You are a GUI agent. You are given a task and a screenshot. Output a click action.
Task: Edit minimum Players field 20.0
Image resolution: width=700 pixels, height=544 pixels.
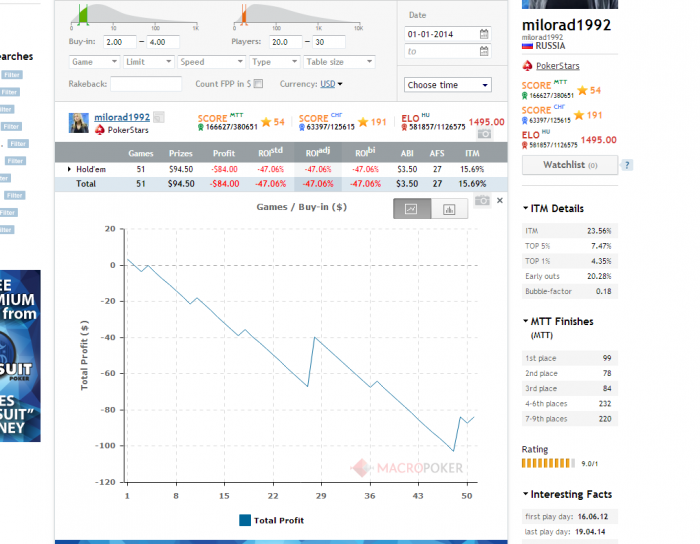285,42
